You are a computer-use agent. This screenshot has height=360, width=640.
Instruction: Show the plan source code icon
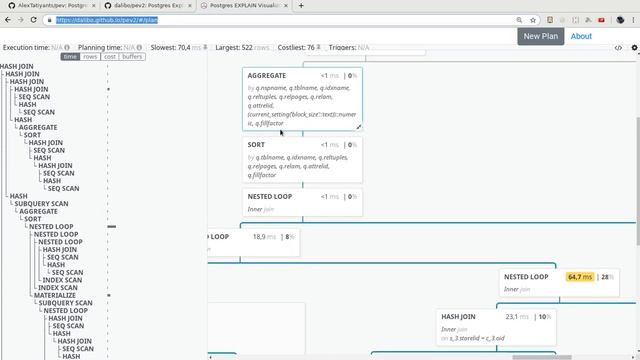tap(618, 48)
